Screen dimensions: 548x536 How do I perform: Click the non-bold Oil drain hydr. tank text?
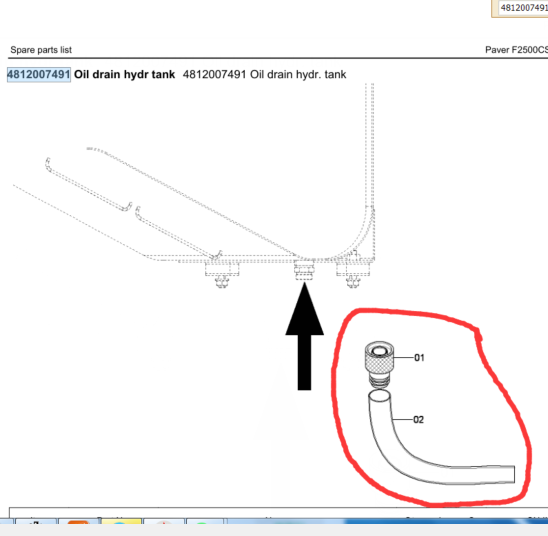click(264, 74)
